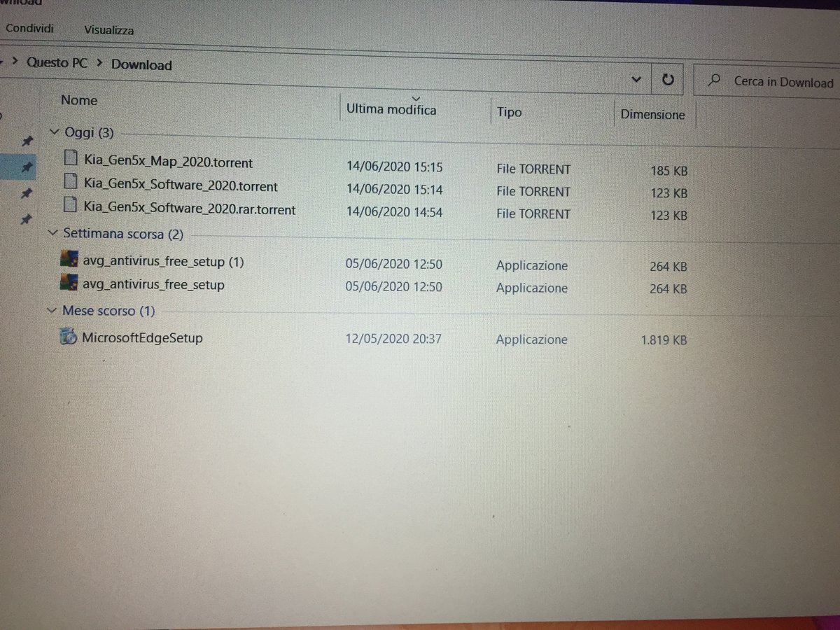
Task: Click the 1.819 KB size cell
Action: (x=664, y=340)
